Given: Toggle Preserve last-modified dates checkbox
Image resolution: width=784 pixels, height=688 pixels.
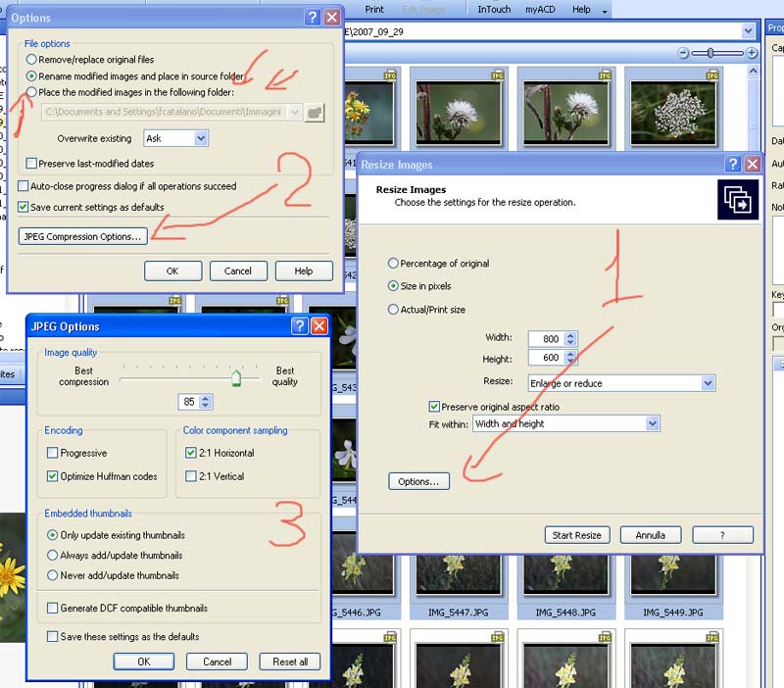Looking at the screenshot, I should (31, 164).
